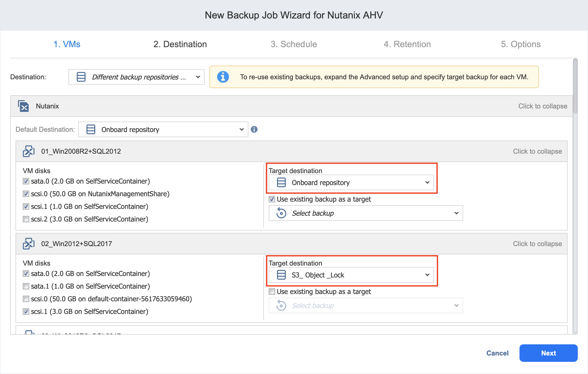The image size is (588, 374).
Task: Click the 01_Win2008R2+SQL2012 VM icon
Action: click(29, 151)
